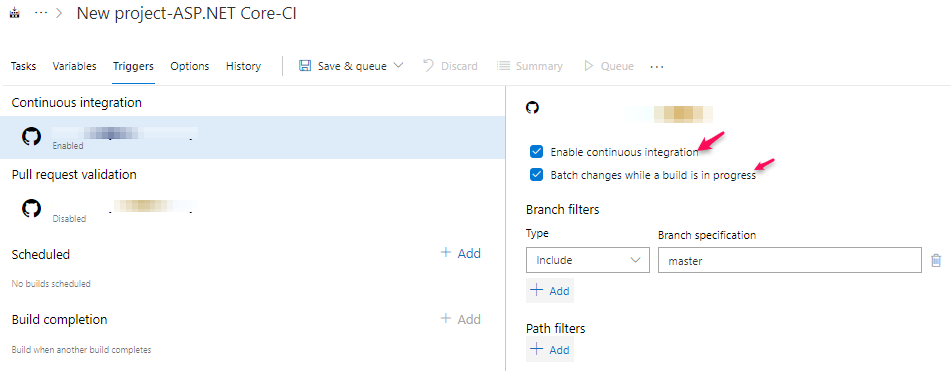Click the master Branch specification field
The width and height of the screenshot is (951, 371).
point(790,260)
